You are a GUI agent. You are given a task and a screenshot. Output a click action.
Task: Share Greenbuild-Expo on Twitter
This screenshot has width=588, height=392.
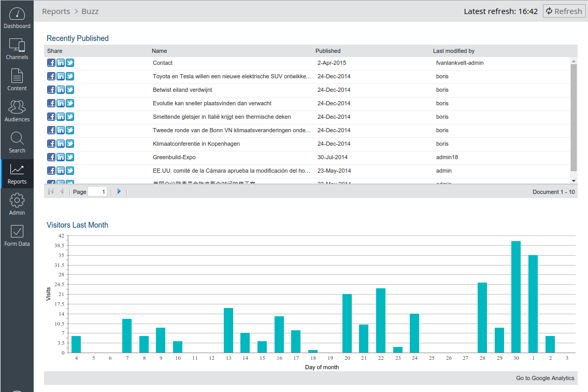coord(70,157)
